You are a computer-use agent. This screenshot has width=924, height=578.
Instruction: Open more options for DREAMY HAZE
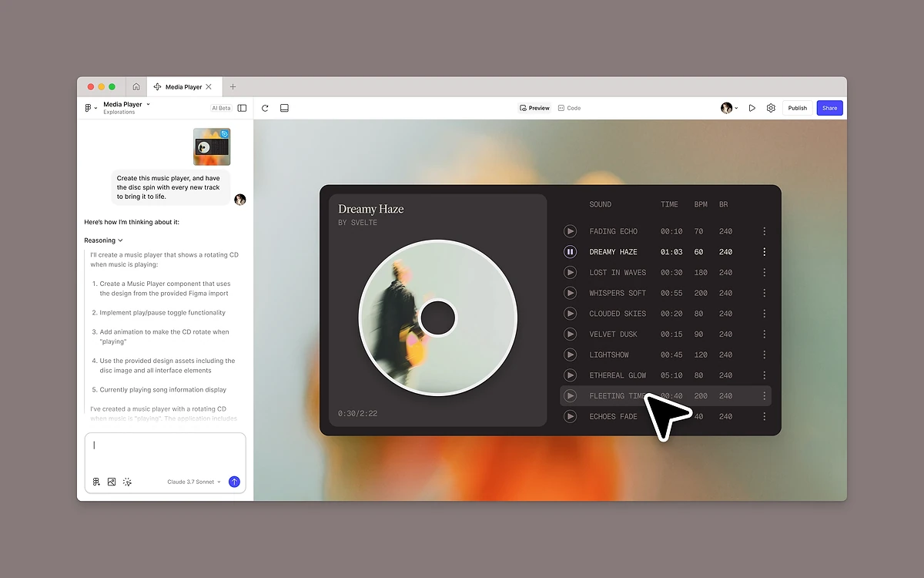coord(764,252)
